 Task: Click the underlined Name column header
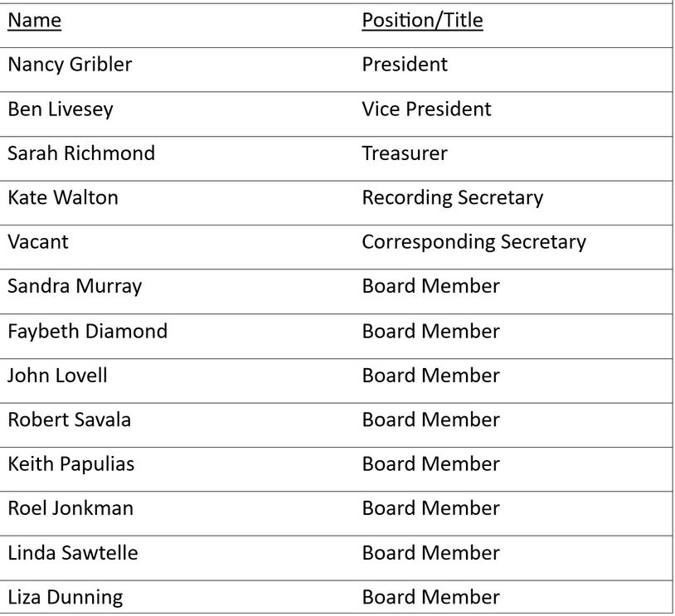point(35,20)
